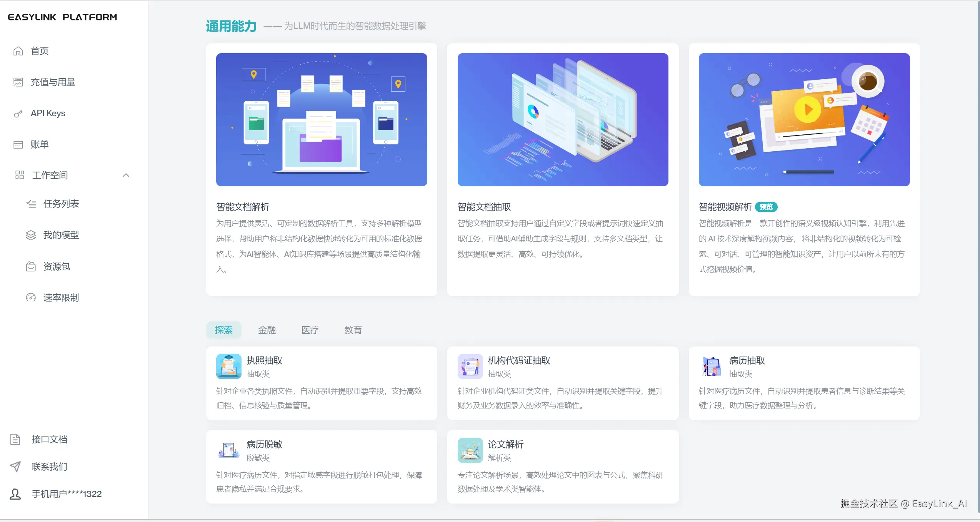Click the 资源包 package icon
Viewport: 980px width, 522px height.
[x=31, y=266]
